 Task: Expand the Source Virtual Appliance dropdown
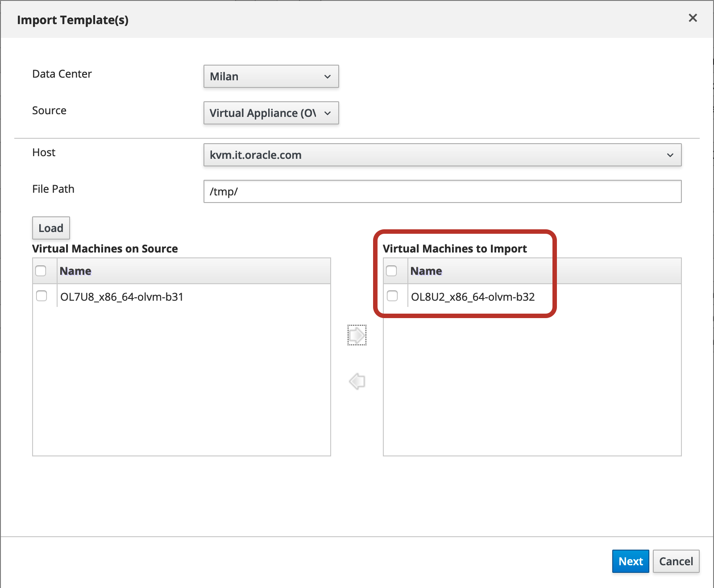tap(271, 113)
